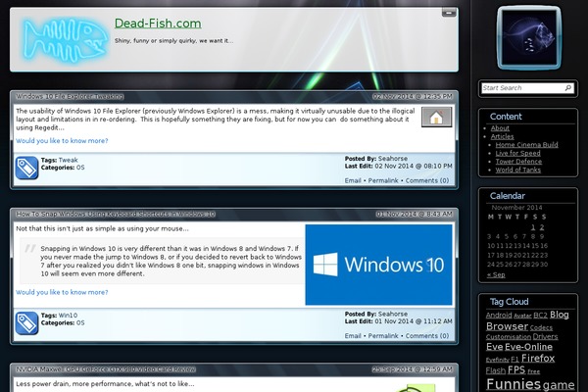Select the F1 tag in Tag Cloud
588x392 pixels.
pos(514,360)
